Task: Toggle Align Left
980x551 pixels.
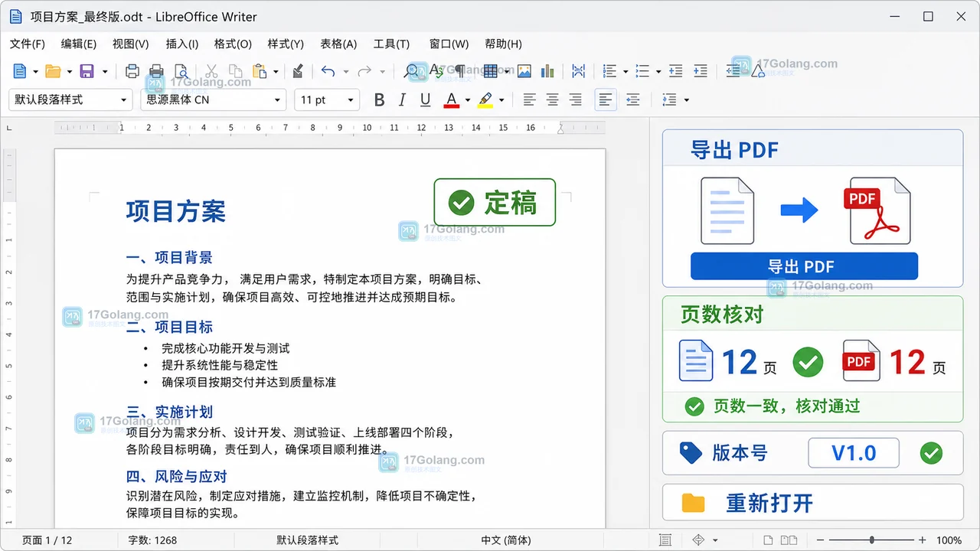Action: point(529,99)
